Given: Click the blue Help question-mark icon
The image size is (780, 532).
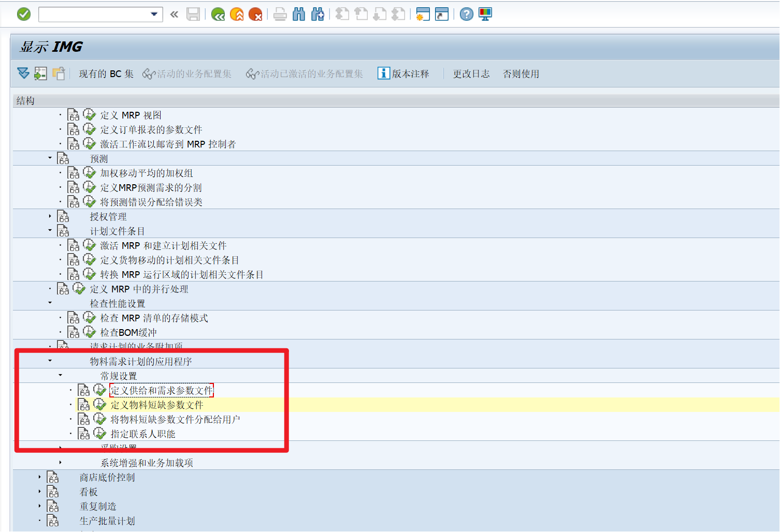Looking at the screenshot, I should click(466, 14).
